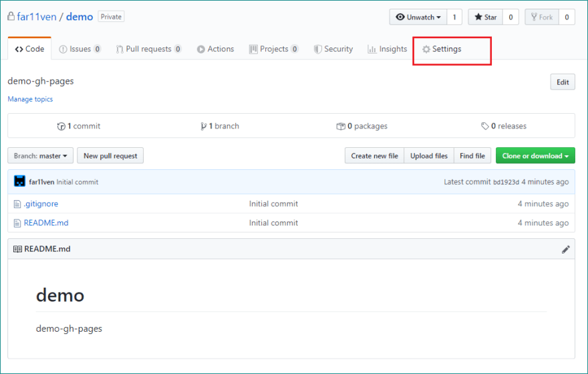588x374 pixels.
Task: Click the Private badge label
Action: pos(111,17)
